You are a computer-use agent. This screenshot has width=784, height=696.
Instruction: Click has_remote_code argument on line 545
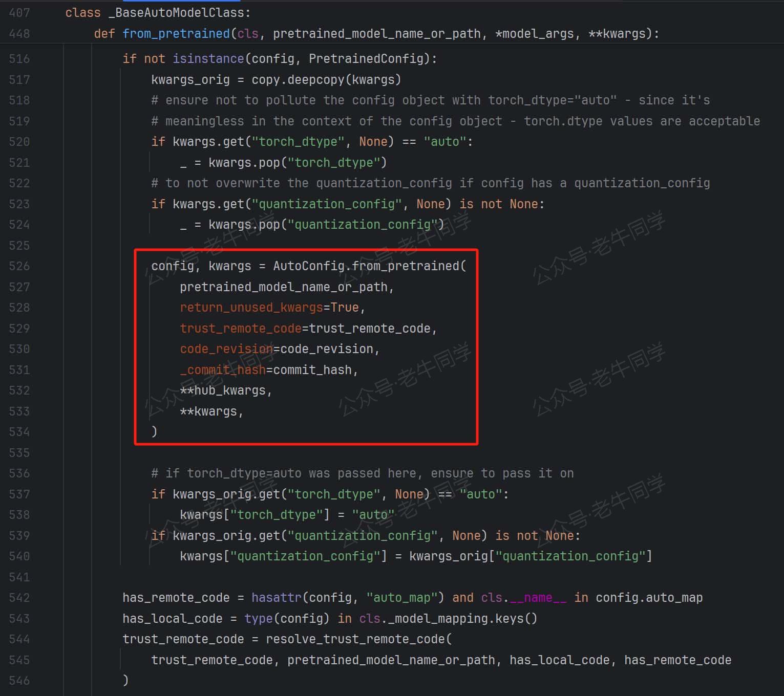tap(677, 660)
